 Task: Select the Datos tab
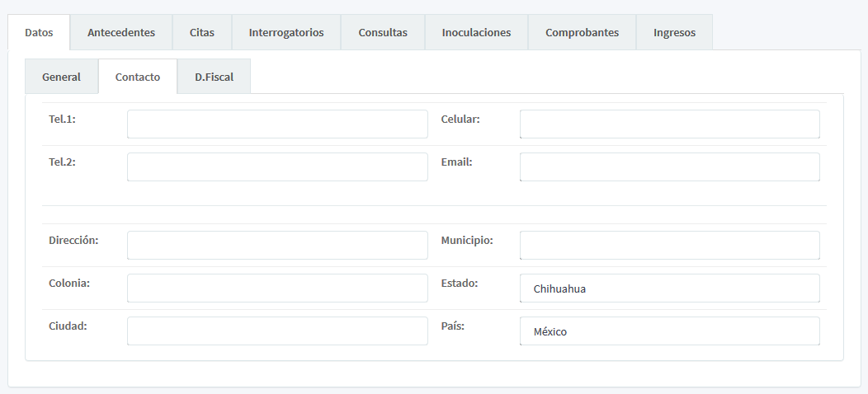tap(39, 33)
